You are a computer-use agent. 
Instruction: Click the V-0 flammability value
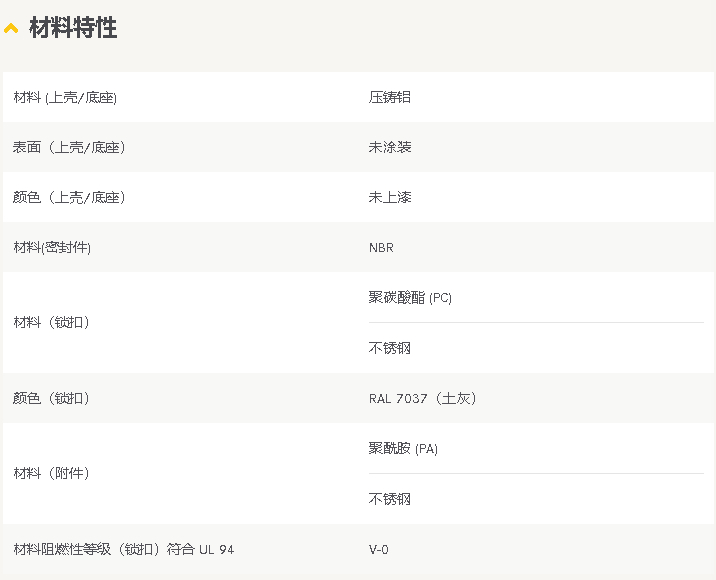tap(379, 549)
